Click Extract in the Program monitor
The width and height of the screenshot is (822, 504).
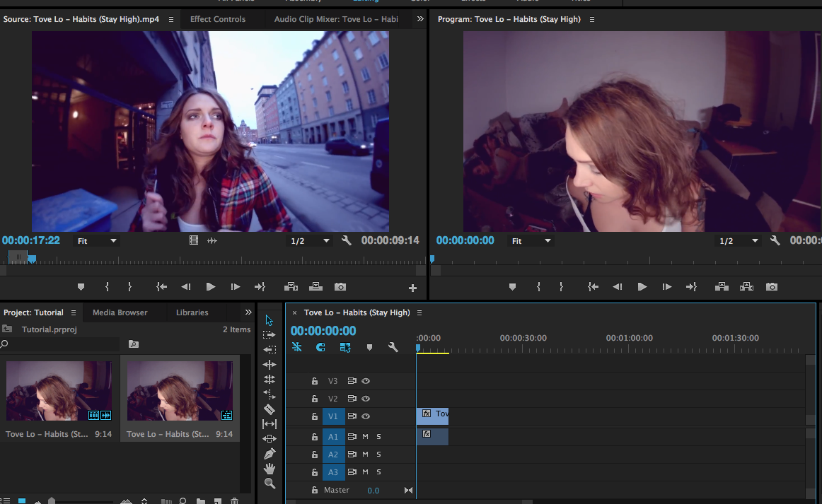746,287
